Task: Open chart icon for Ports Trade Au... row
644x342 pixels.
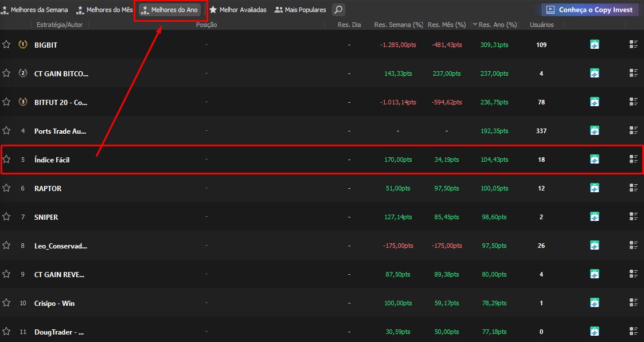Action: (594, 130)
